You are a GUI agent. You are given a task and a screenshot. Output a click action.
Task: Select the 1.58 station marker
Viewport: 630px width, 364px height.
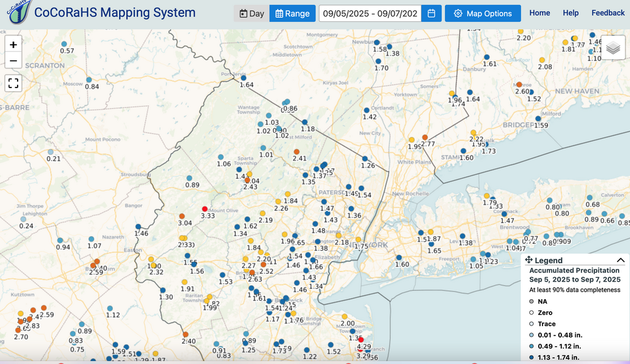pos(377,42)
